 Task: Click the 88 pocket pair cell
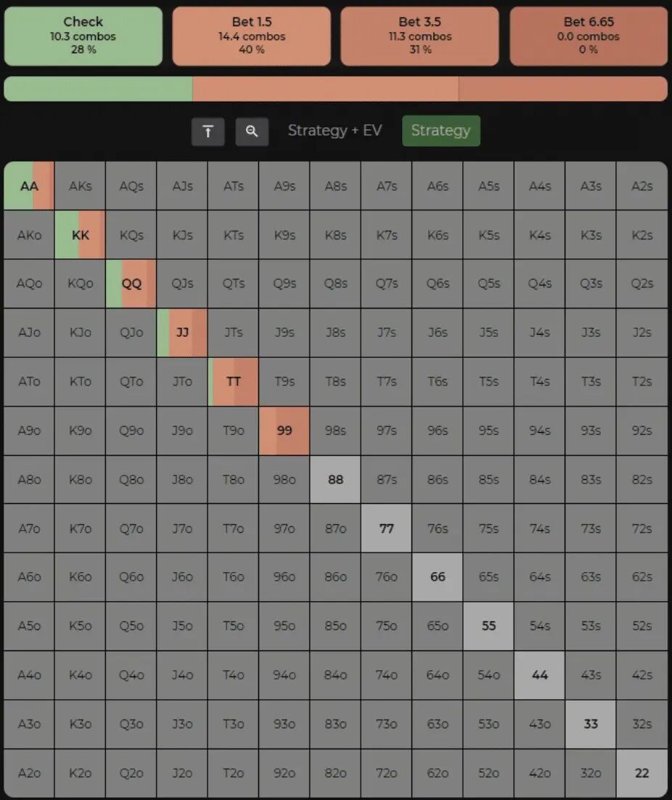[x=335, y=479]
